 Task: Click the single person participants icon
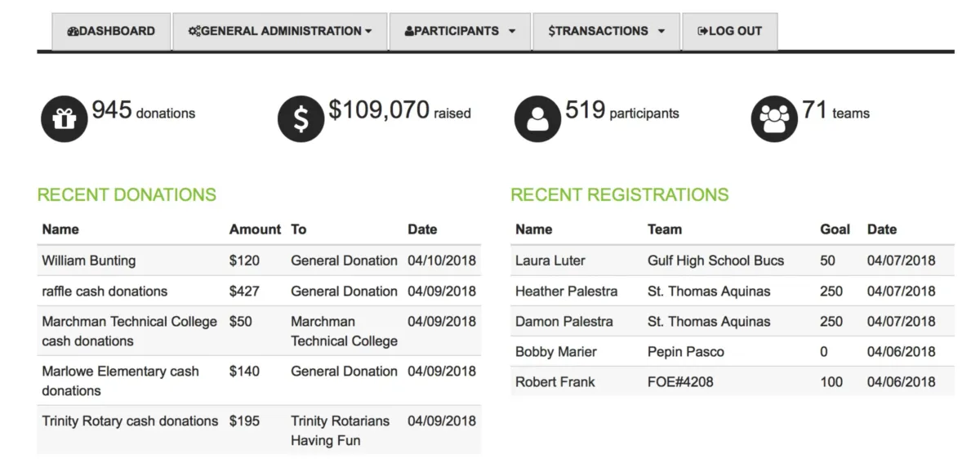(x=537, y=118)
